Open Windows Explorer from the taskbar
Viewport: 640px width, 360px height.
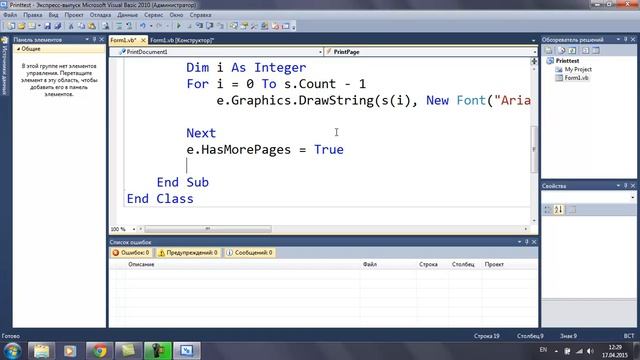tap(41, 351)
